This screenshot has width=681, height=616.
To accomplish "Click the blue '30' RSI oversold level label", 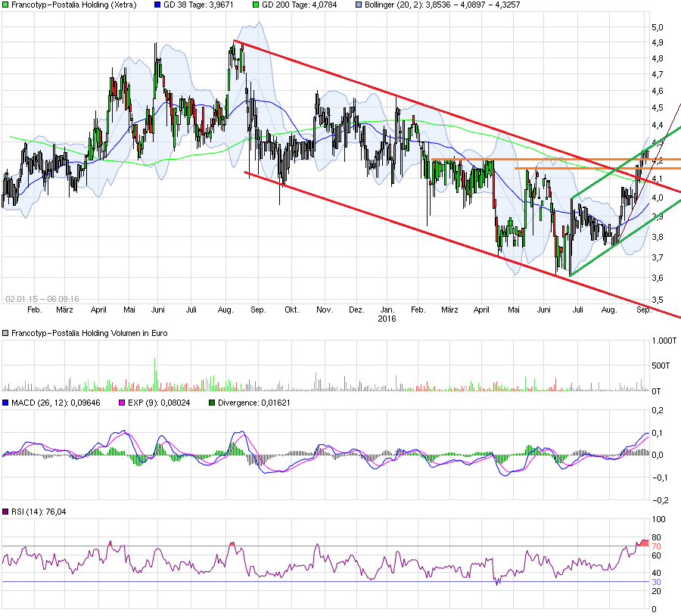I will pos(656,582).
